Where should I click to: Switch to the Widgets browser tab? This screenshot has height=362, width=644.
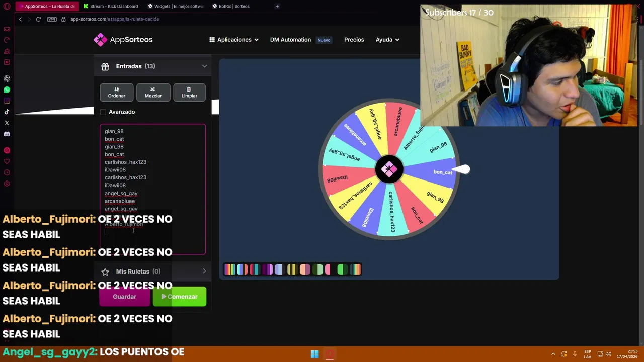click(176, 6)
